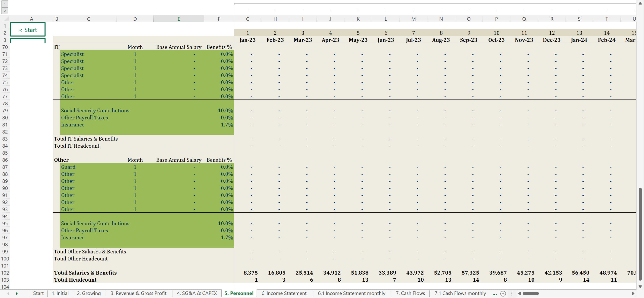Switch to 6. Income Statement tab
The height and width of the screenshot is (298, 644).
(x=284, y=293)
